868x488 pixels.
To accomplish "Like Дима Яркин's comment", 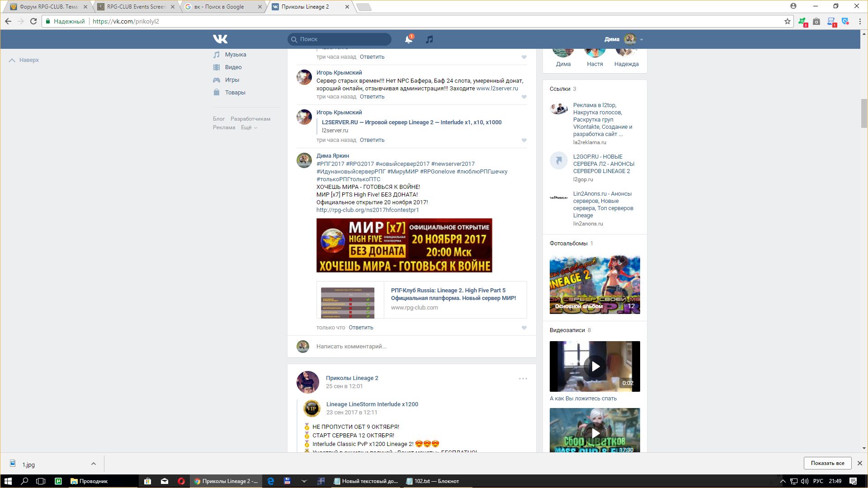I will [524, 328].
